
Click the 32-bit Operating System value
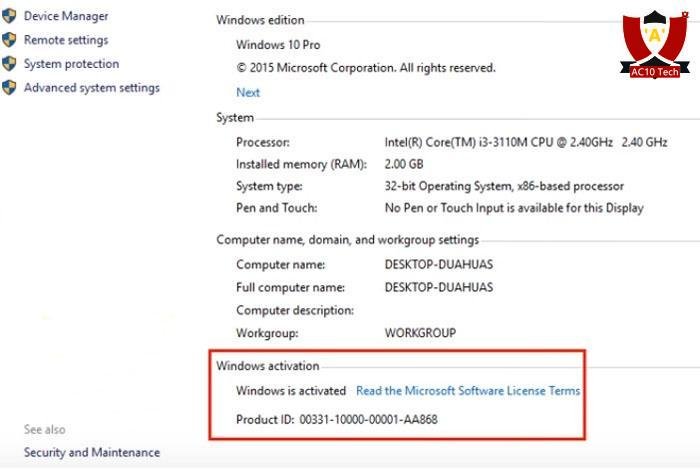tap(504, 186)
